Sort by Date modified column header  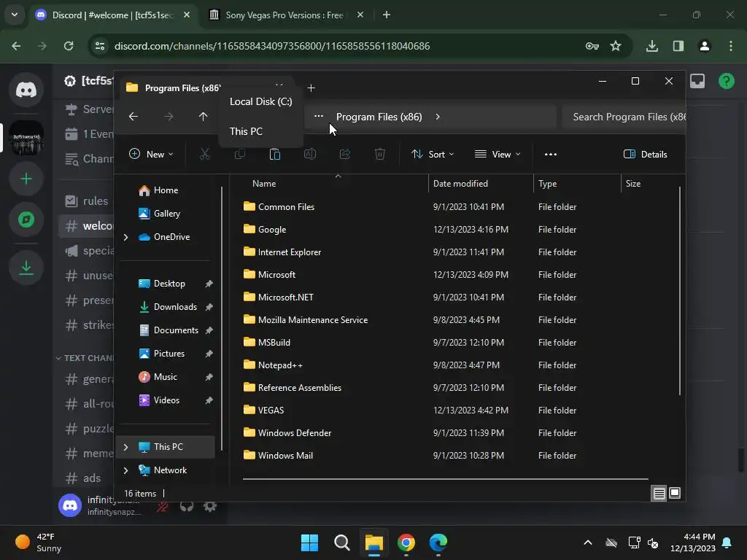[481, 183]
